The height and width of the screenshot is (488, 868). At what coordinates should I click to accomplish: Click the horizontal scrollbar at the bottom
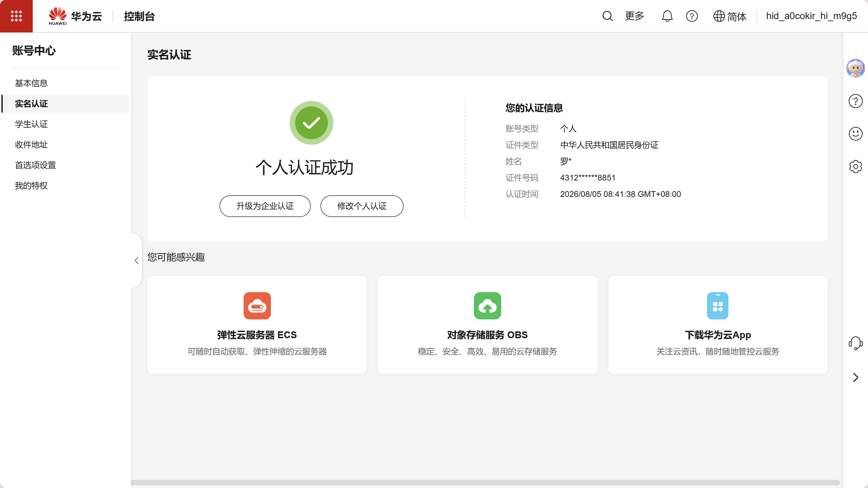[x=485, y=483]
